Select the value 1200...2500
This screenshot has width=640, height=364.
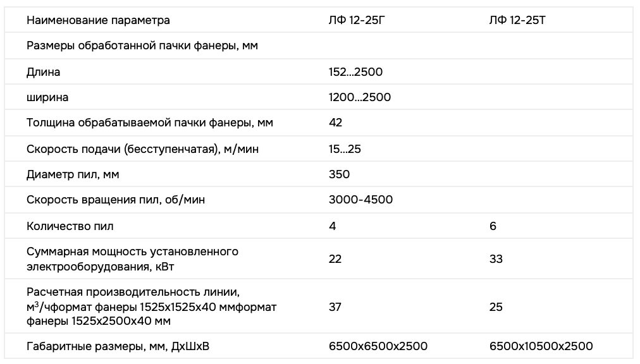tap(360, 97)
